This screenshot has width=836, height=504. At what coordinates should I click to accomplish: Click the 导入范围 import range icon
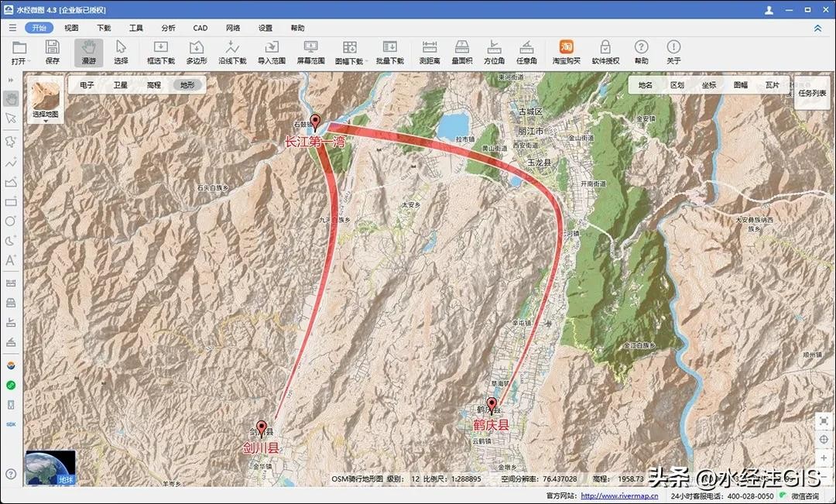tap(271, 51)
